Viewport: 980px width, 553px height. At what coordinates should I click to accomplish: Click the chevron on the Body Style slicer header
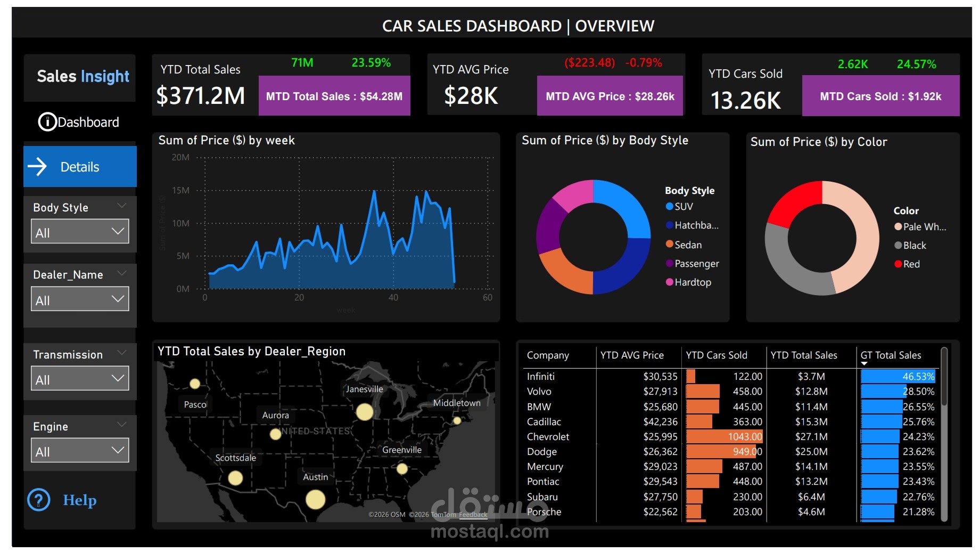(122, 206)
